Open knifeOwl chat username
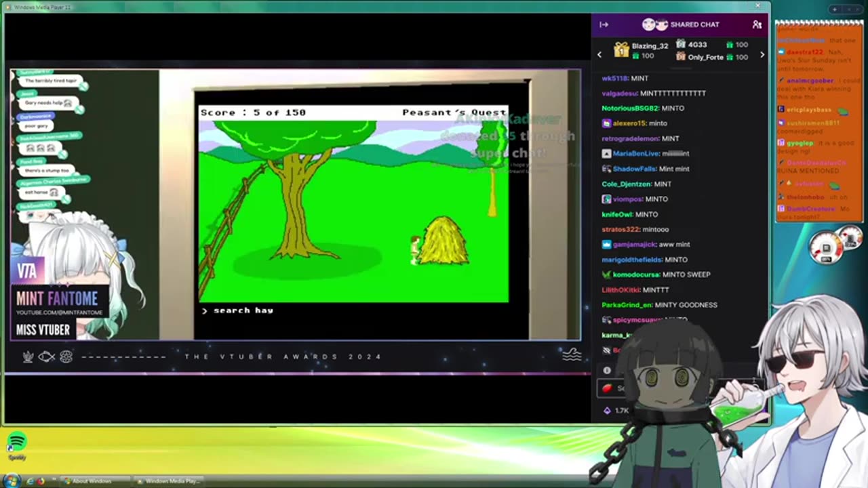Image resolution: width=868 pixels, height=488 pixels. coord(617,214)
